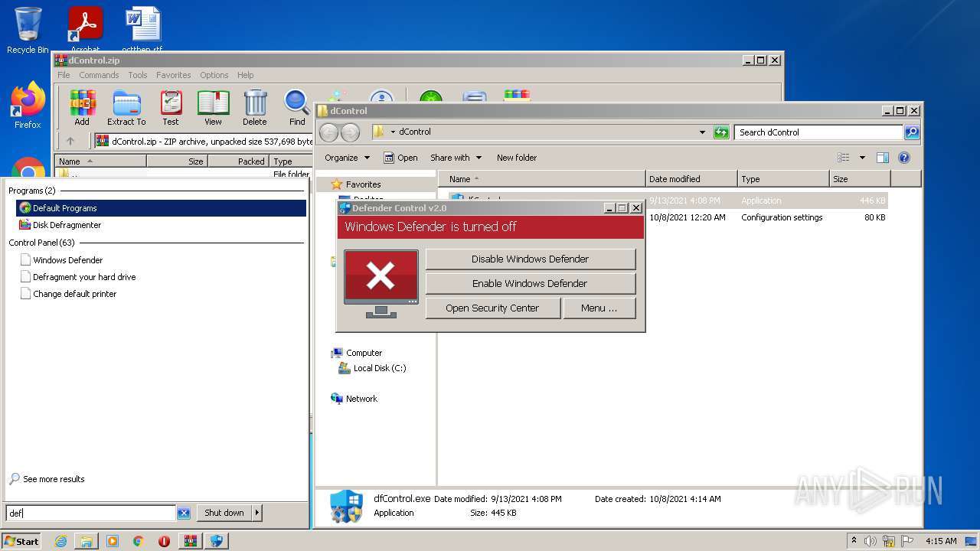Click the Defender Control taskbar button
Image resolution: width=980 pixels, height=551 pixels.
point(217,541)
